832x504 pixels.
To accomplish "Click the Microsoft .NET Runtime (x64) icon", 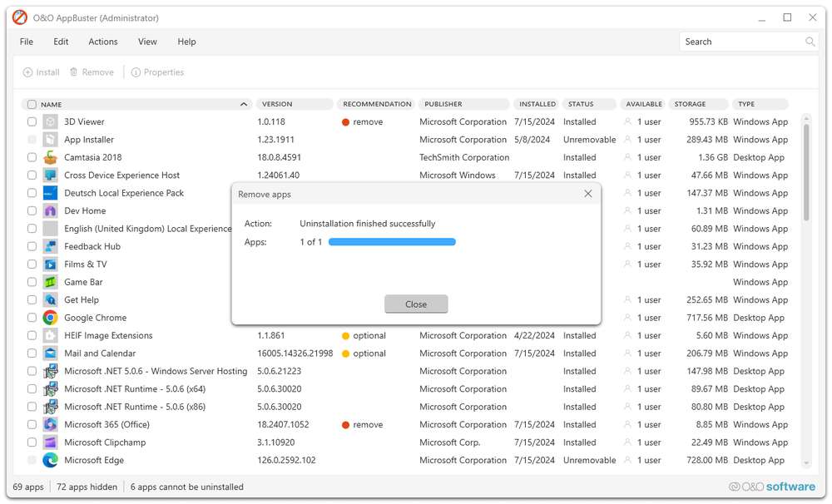I will coord(51,389).
